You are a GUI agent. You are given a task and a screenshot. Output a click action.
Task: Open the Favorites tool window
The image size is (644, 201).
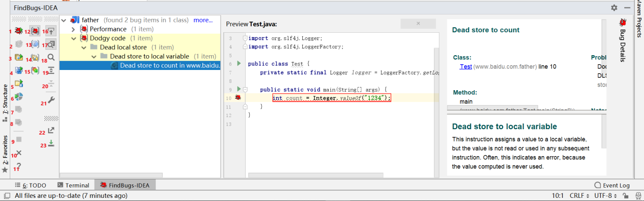(x=5, y=154)
